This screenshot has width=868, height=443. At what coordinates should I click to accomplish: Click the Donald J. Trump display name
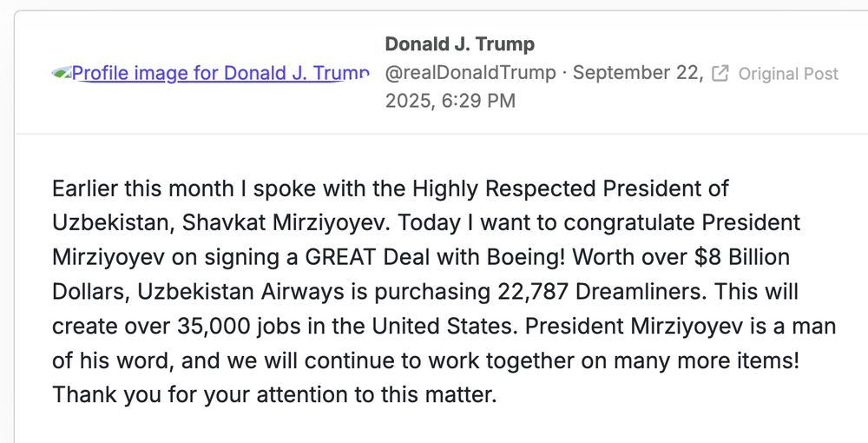460,43
